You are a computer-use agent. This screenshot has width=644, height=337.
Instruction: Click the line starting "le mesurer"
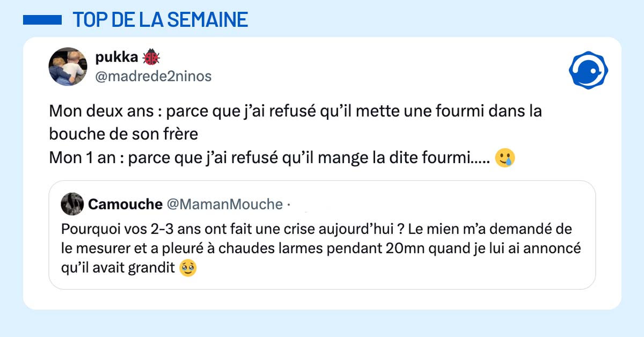point(321,248)
